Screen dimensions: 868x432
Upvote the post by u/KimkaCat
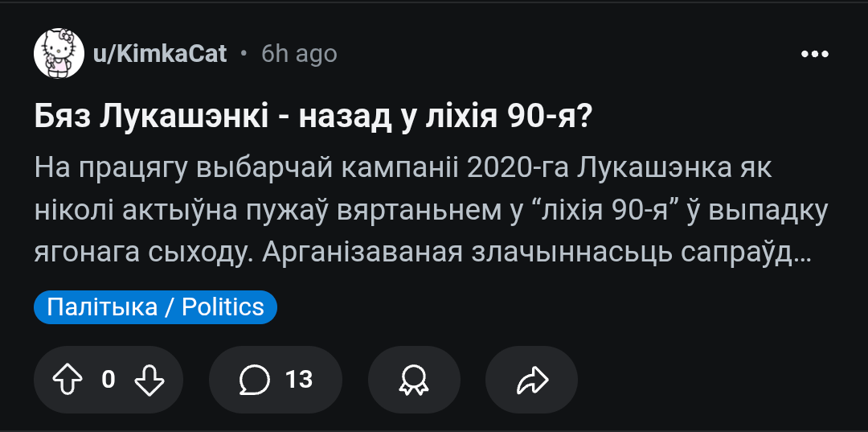point(68,380)
